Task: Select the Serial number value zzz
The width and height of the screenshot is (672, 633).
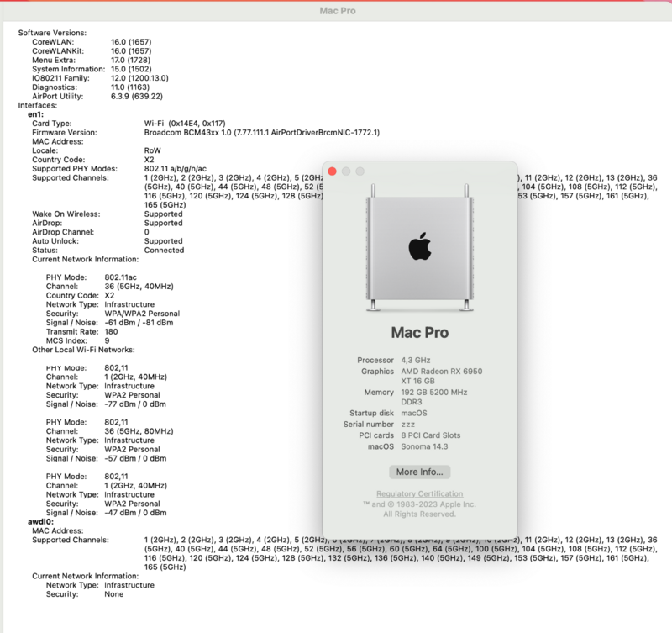Action: [x=407, y=425]
